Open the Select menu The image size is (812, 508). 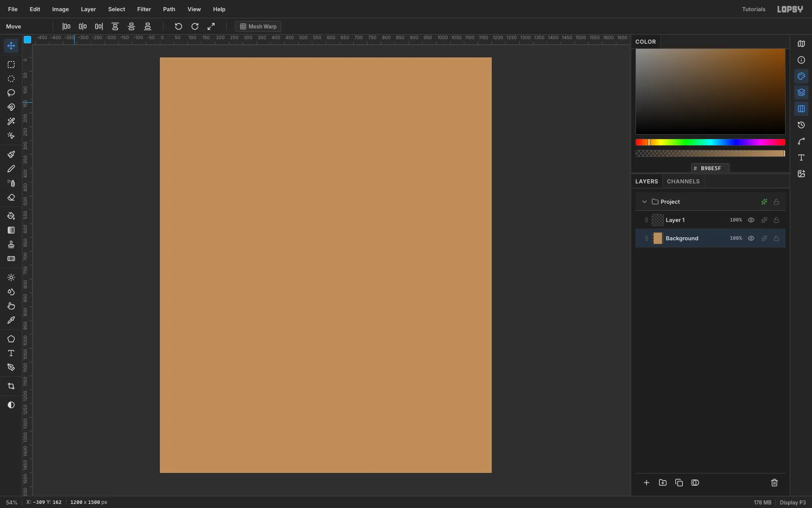(x=117, y=9)
